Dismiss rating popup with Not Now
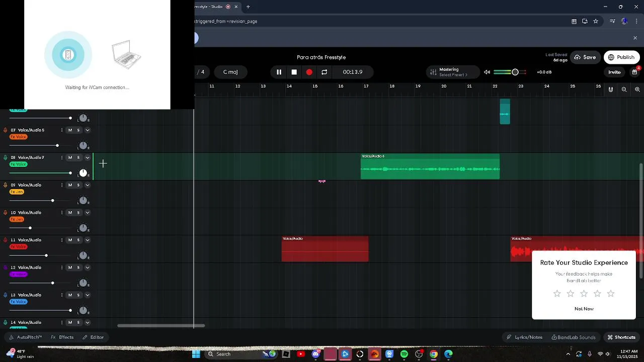This screenshot has height=362, width=644. tap(584, 309)
